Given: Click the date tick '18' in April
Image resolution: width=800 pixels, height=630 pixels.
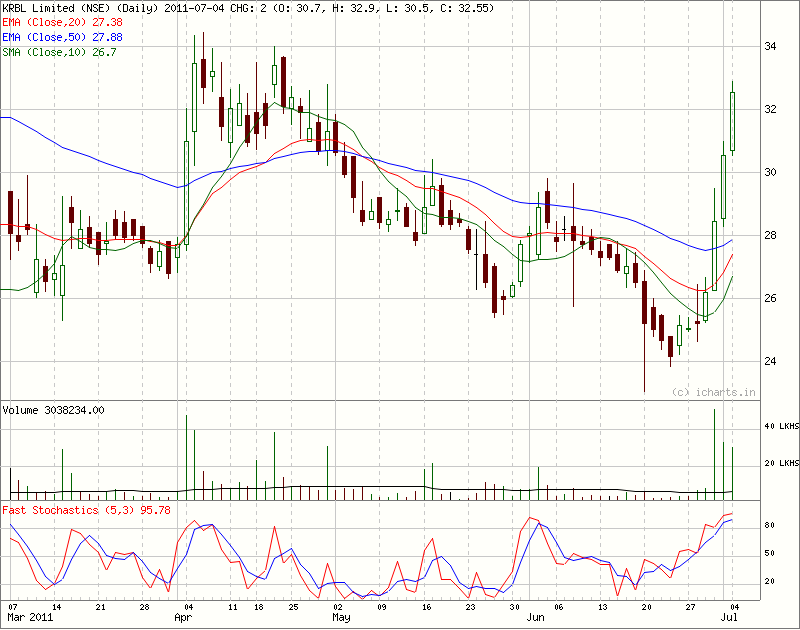Looking at the screenshot, I should [259, 607].
